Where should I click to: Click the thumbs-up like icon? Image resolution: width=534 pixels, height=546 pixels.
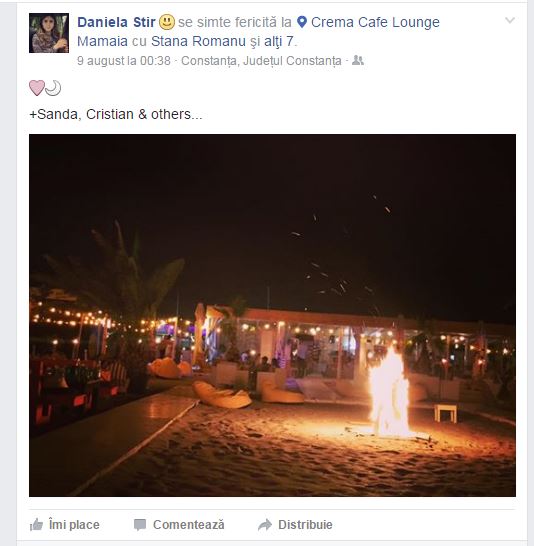coord(36,524)
